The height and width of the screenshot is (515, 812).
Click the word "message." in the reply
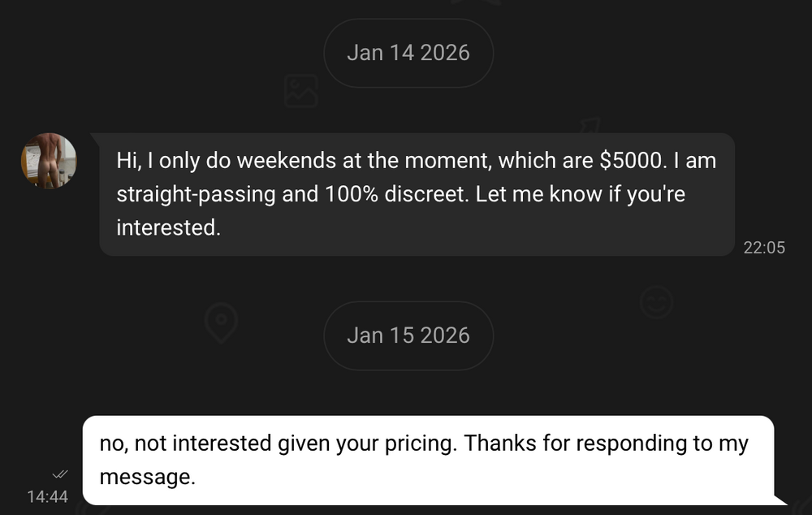coord(147,477)
